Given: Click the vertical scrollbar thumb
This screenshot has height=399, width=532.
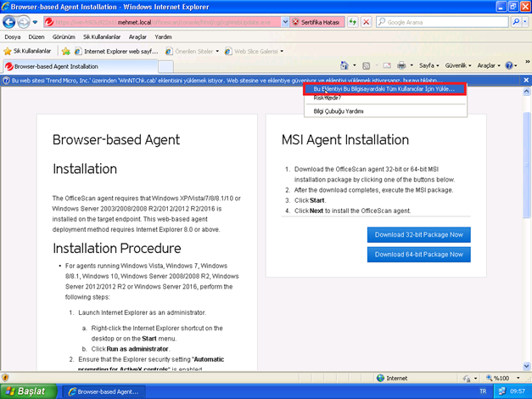Looking at the screenshot, I should 526,165.
